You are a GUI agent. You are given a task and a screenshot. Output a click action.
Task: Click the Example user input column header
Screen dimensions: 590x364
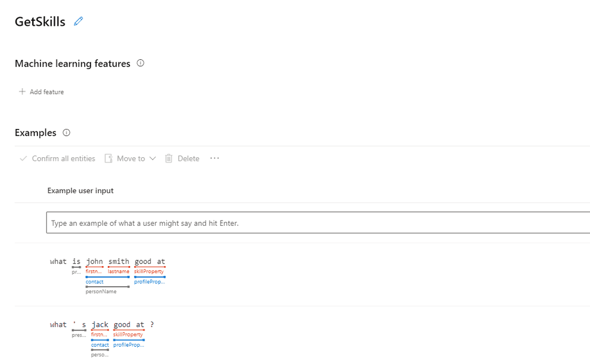coord(80,191)
